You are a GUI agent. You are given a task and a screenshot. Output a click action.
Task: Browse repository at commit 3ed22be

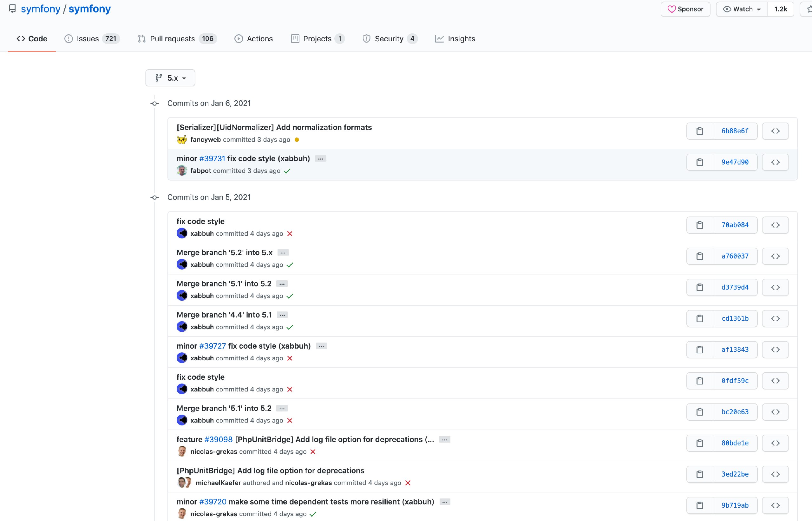(775, 474)
